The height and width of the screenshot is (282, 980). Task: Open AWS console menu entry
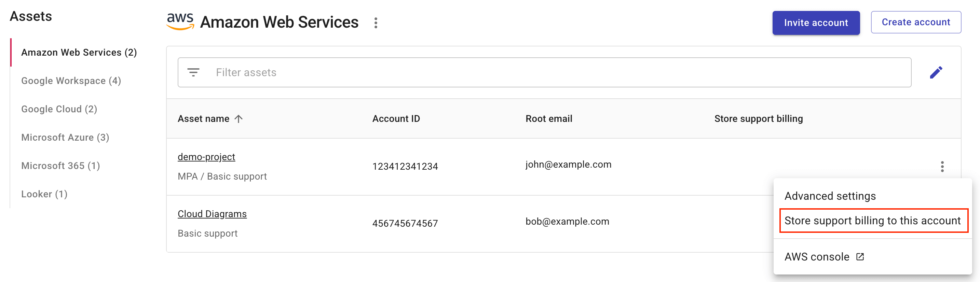coord(816,257)
